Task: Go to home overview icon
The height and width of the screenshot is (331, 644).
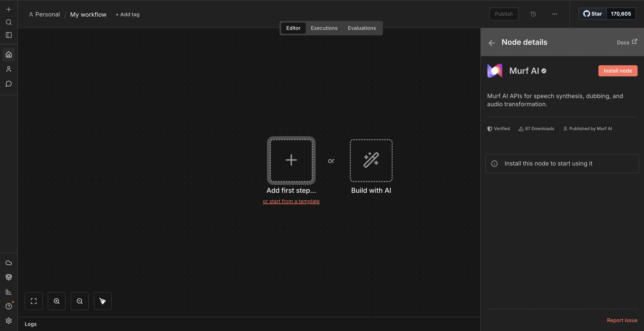Action: pyautogui.click(x=9, y=55)
